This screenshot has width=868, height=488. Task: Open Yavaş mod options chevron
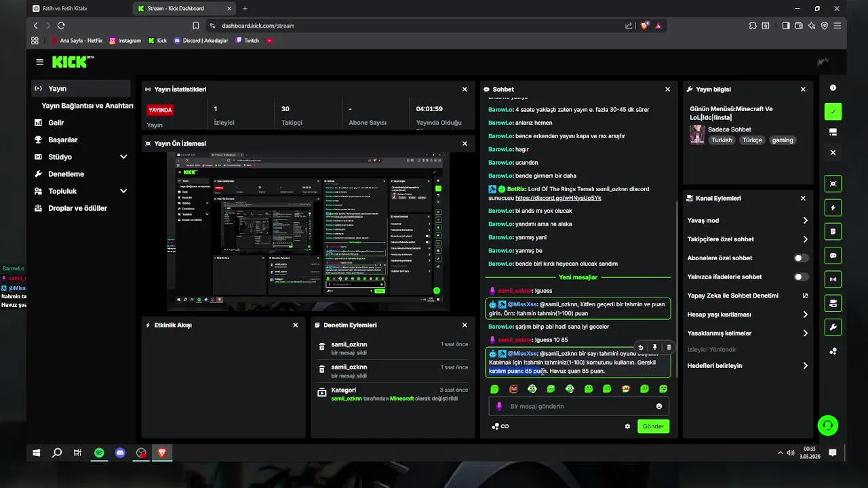pyautogui.click(x=806, y=220)
